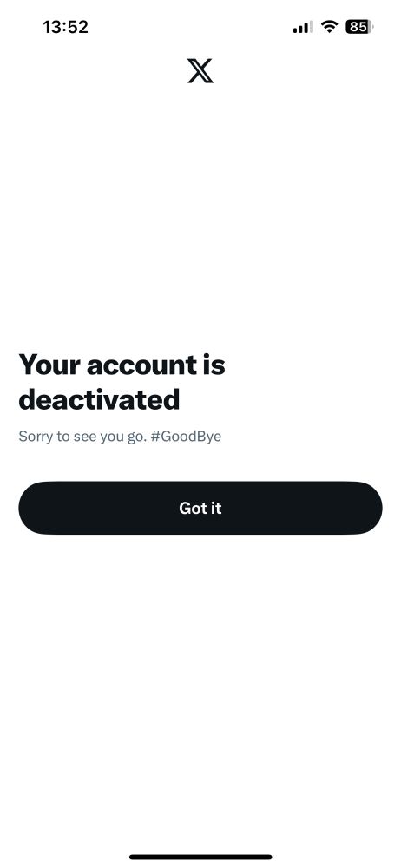Click the cellular signal strength icon
Viewport: 401px width, 868px height.
(303, 27)
